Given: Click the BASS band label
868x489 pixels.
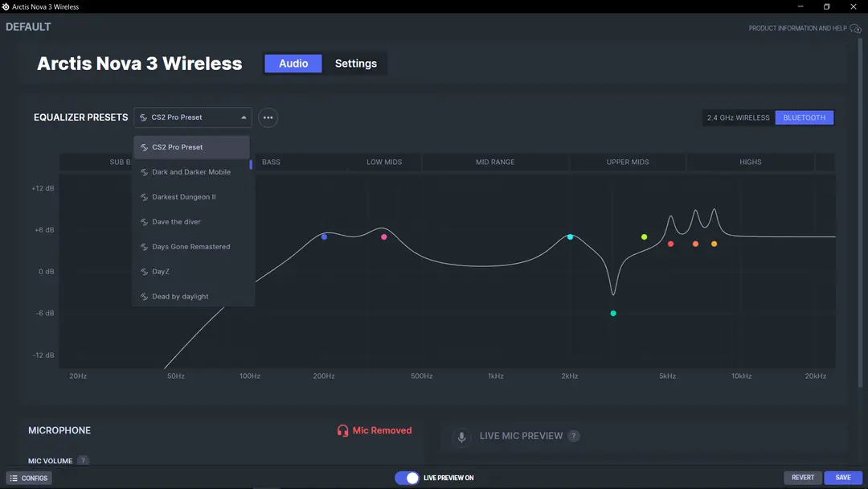Looking at the screenshot, I should (x=271, y=162).
